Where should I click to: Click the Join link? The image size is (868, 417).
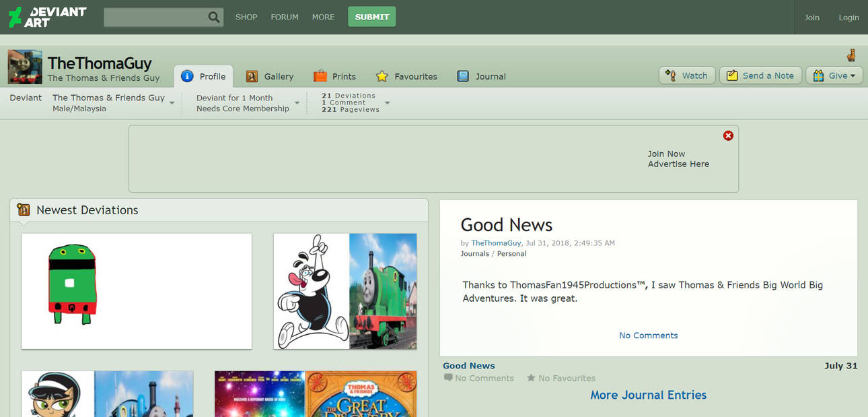(812, 18)
